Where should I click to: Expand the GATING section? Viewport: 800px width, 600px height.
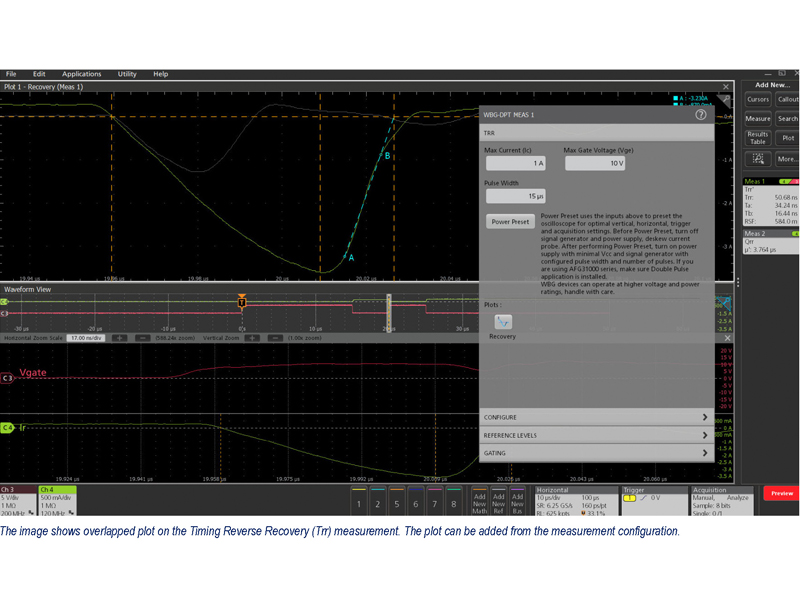pyautogui.click(x=596, y=453)
